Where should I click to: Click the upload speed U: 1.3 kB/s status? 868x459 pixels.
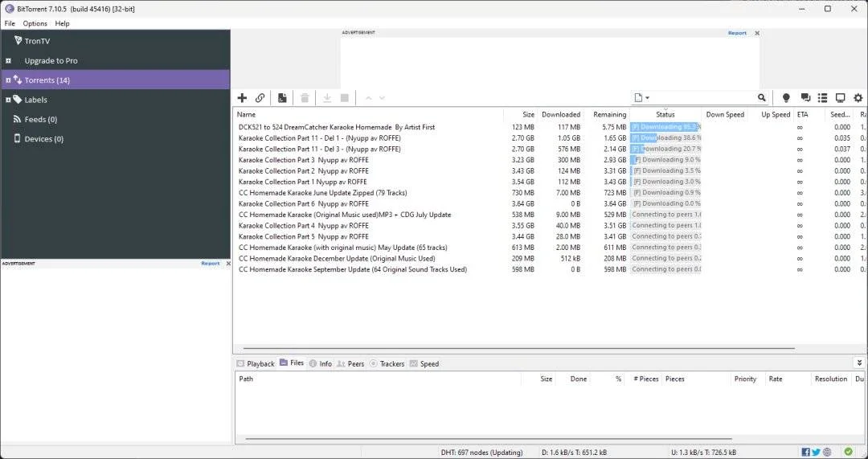[x=703, y=453]
